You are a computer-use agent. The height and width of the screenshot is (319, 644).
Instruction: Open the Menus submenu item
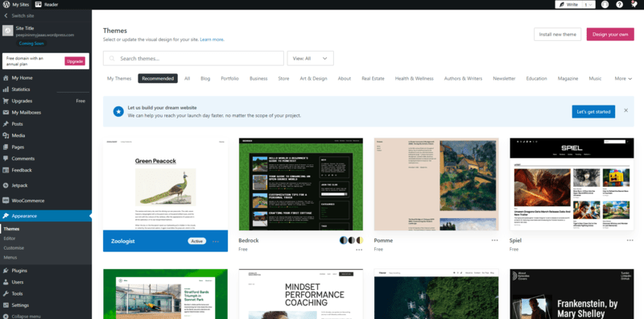tap(10, 257)
